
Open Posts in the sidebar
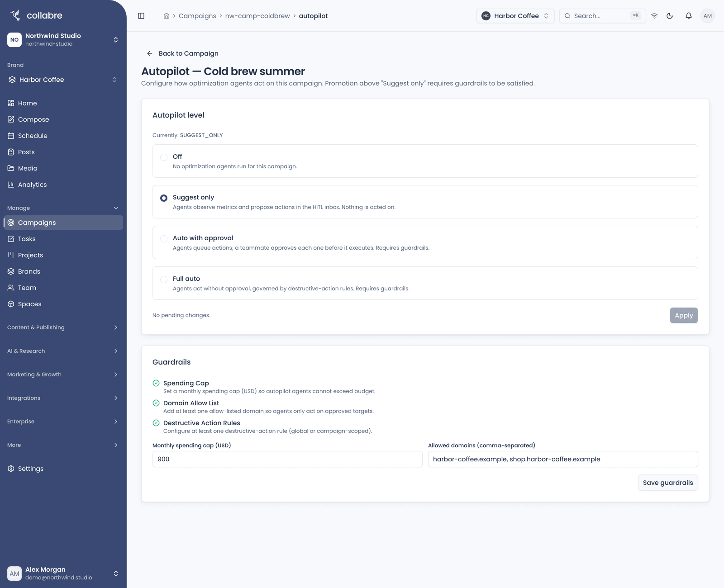[x=63, y=152]
